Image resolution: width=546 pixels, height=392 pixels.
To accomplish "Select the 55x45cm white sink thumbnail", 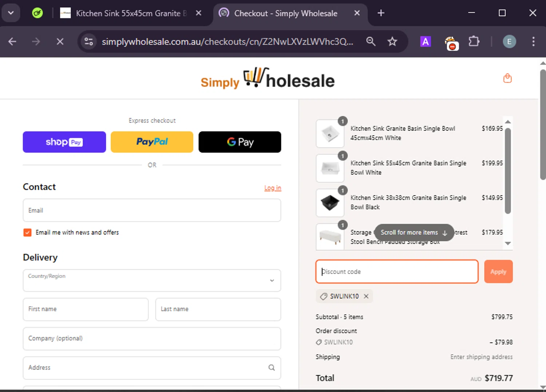I will (x=330, y=168).
